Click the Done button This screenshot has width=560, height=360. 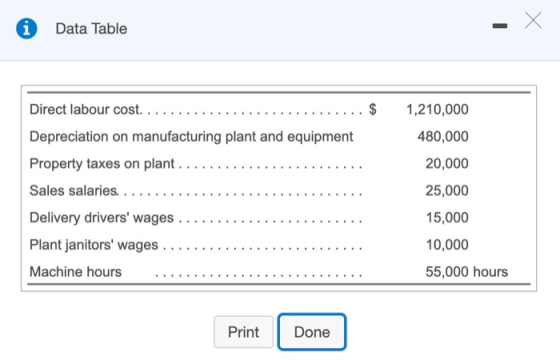[312, 332]
